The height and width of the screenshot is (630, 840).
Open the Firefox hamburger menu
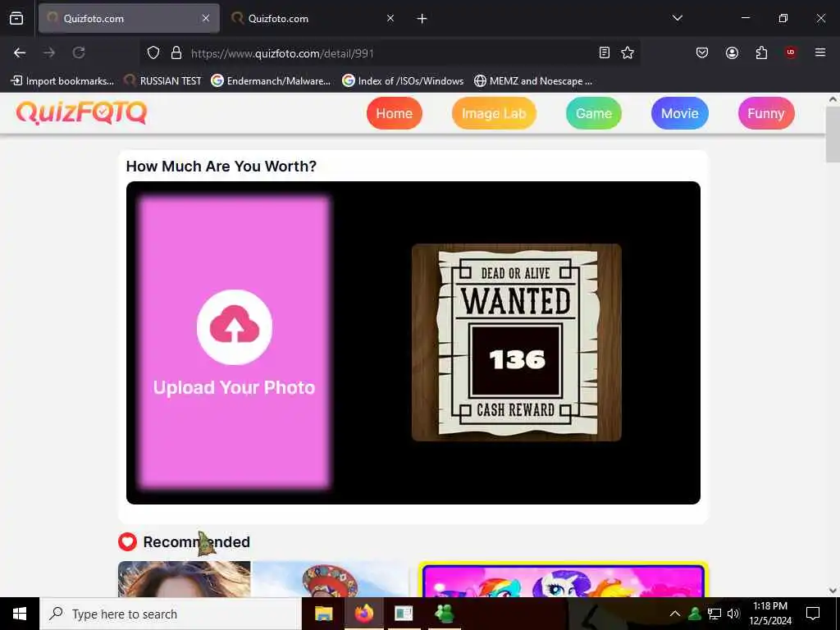[x=820, y=52]
